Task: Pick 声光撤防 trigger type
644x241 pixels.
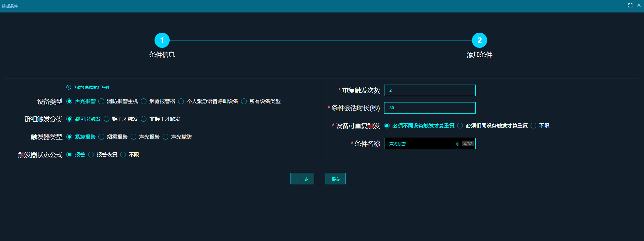Action: point(166,137)
